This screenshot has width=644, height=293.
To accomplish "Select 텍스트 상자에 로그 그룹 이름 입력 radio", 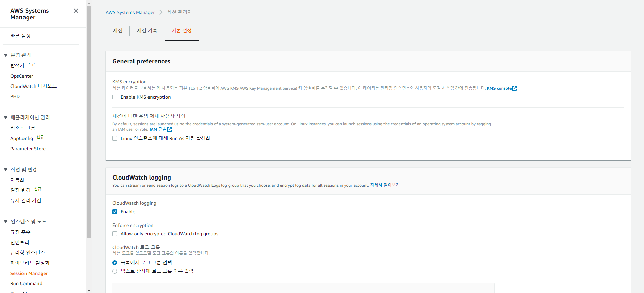I will click(x=115, y=271).
